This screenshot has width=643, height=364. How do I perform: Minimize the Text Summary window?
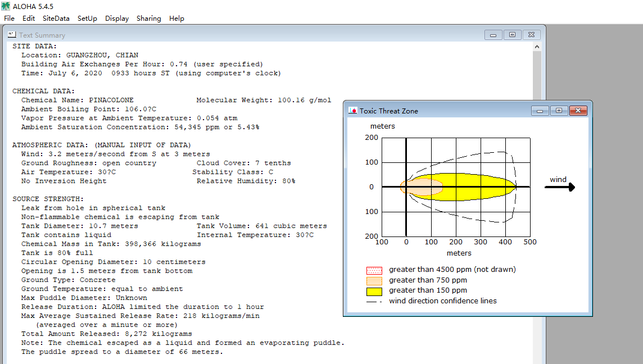coord(493,35)
